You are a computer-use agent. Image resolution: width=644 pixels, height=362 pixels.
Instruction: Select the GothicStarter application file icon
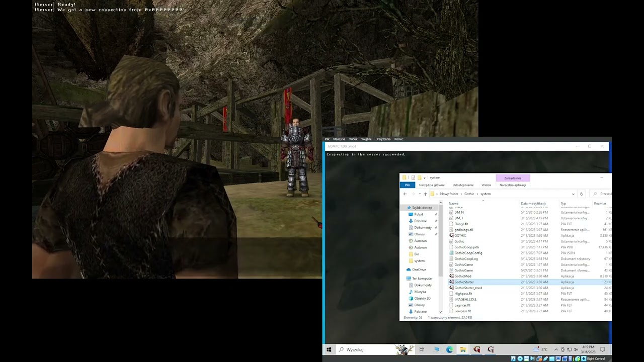click(x=451, y=282)
